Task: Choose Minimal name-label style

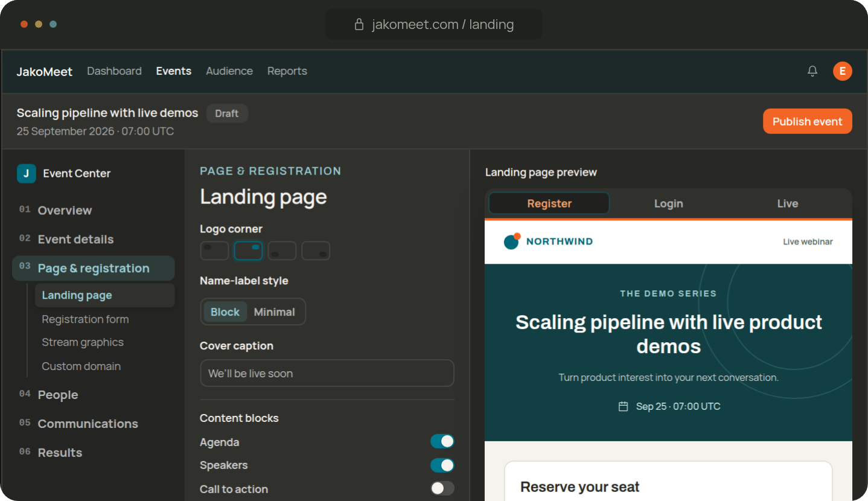Action: pos(274,312)
